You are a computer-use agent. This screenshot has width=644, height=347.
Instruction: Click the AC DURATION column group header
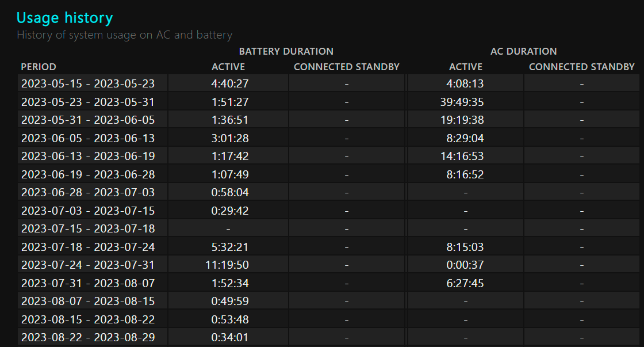point(523,51)
